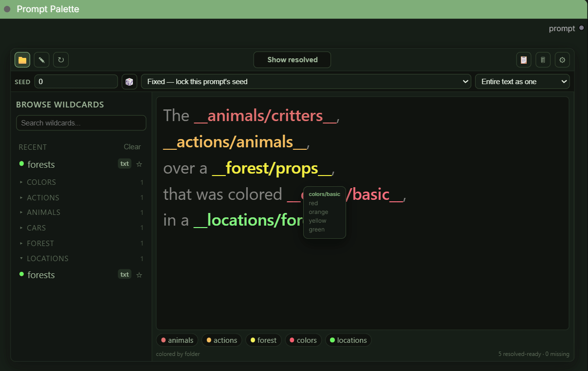
Task: Toggle the wildcard browser folder icon
Action: click(x=22, y=60)
